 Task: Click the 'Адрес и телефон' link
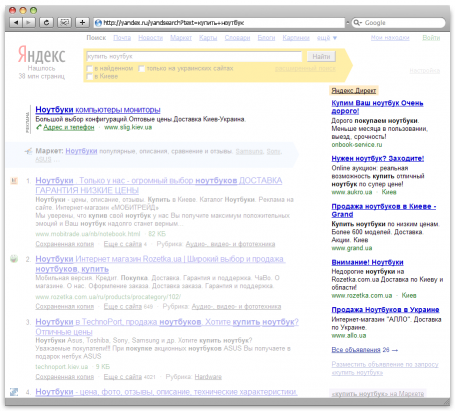(69, 127)
